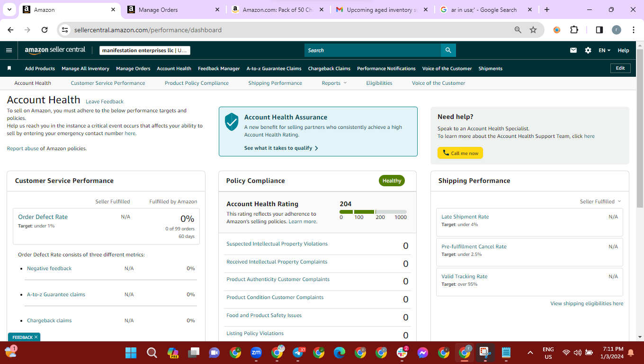Open the EN language dropdown
644x364 pixels.
[x=605, y=50]
